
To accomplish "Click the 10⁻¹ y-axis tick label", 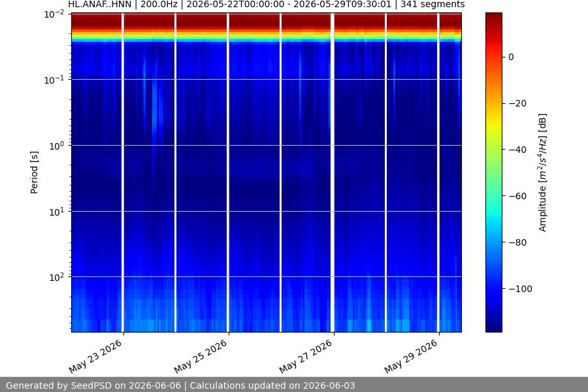I will point(54,80).
